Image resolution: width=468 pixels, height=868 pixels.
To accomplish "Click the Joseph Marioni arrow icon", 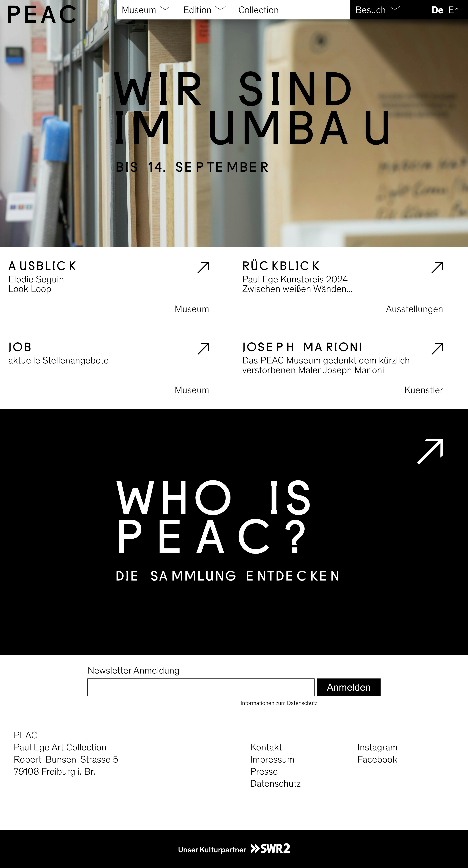I will pos(437,348).
